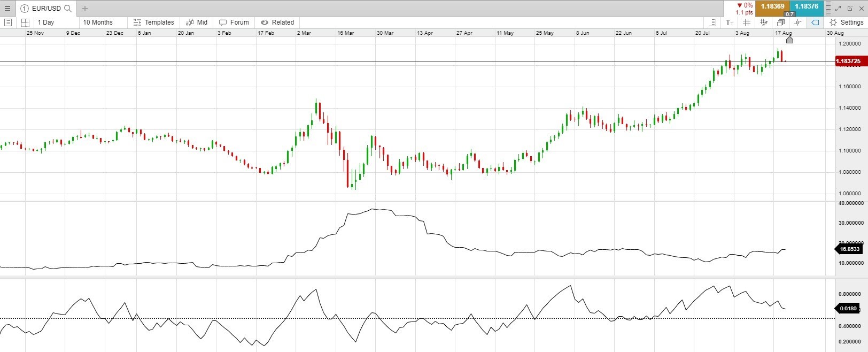Image resolution: width=868 pixels, height=352 pixels.
Task: Toggle the price label tag icon
Action: click(815, 22)
